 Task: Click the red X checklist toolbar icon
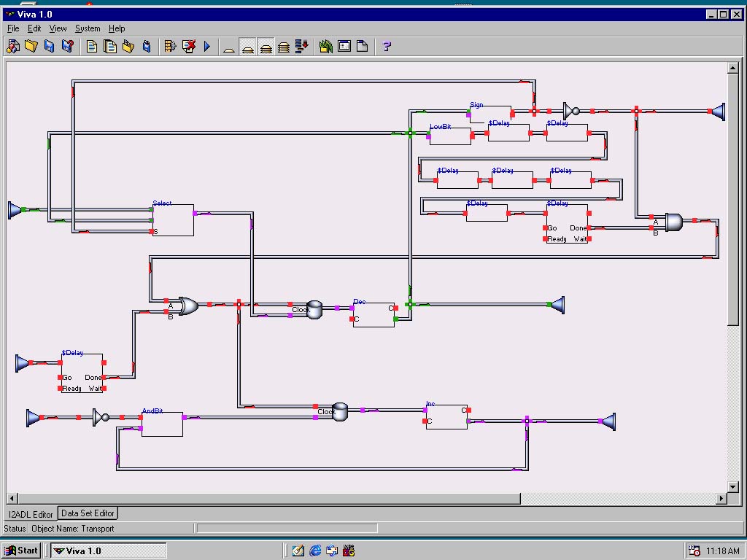189,47
